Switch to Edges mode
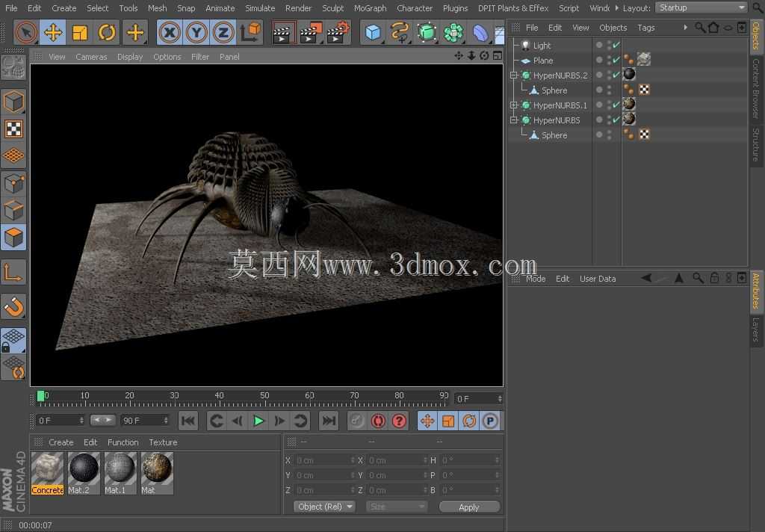 point(13,211)
